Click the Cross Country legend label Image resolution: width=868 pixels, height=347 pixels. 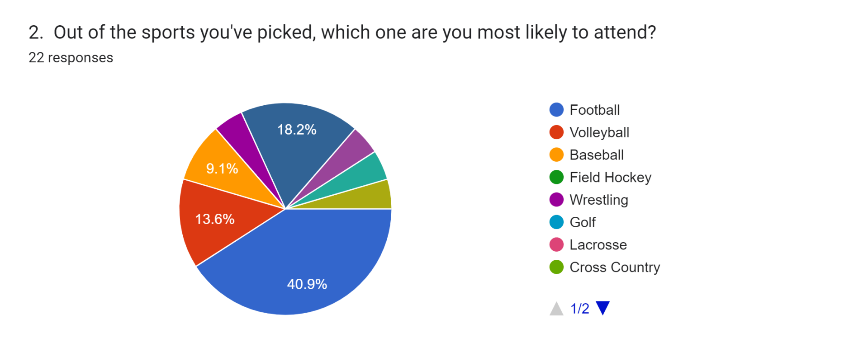pos(614,267)
